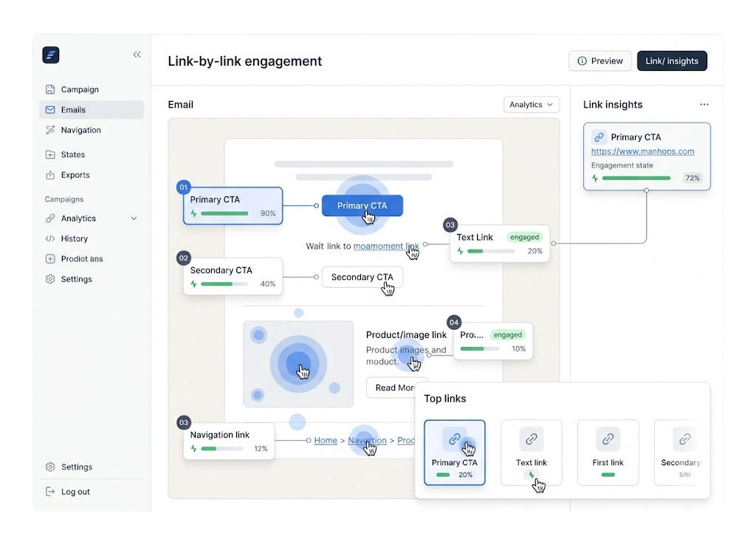Click the Home breadcrumb link
This screenshot has height=547, width=756.
[326, 441]
